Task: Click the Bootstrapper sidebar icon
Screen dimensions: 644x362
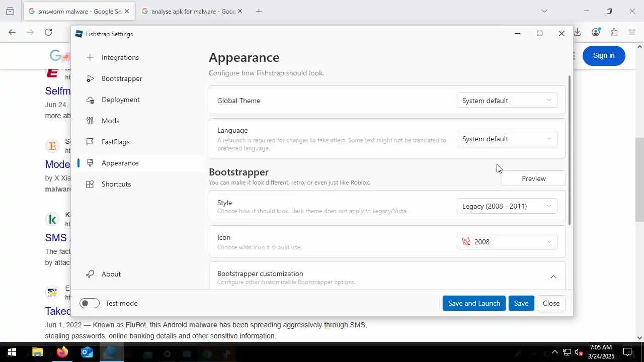Action: pyautogui.click(x=90, y=78)
